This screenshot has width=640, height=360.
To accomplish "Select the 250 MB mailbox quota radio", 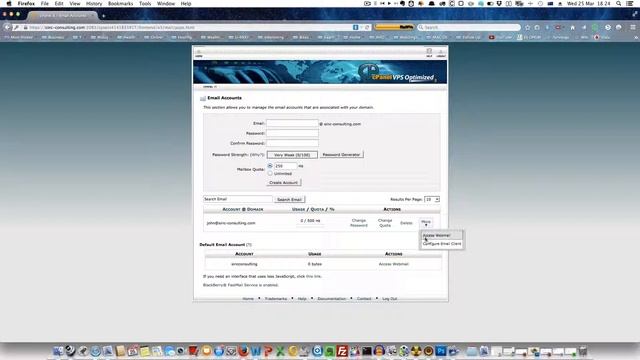I will (x=270, y=166).
